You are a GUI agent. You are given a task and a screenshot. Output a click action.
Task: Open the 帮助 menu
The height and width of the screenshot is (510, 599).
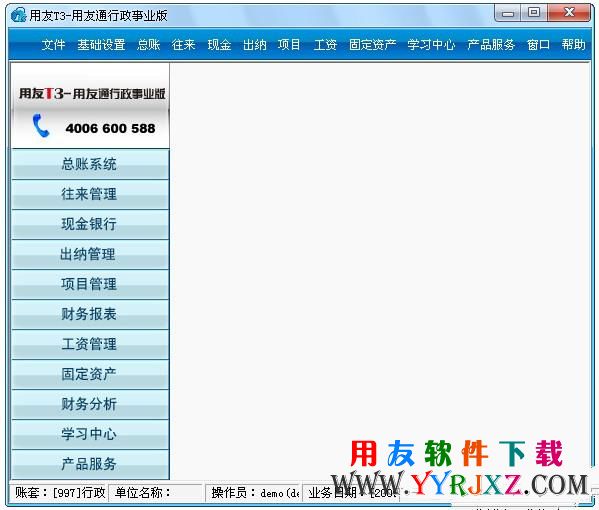pos(573,45)
